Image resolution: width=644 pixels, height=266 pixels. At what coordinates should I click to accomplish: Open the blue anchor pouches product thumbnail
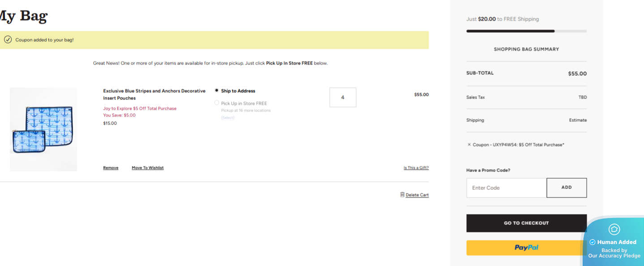pyautogui.click(x=43, y=129)
